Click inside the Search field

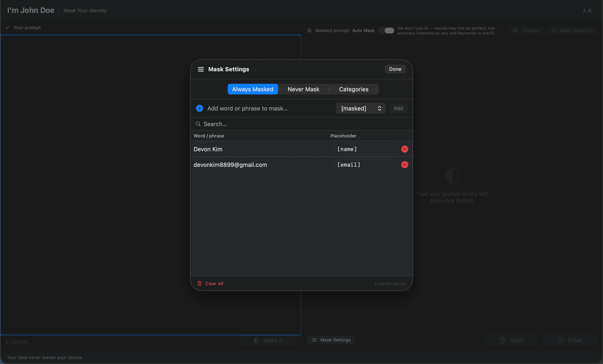(269, 124)
